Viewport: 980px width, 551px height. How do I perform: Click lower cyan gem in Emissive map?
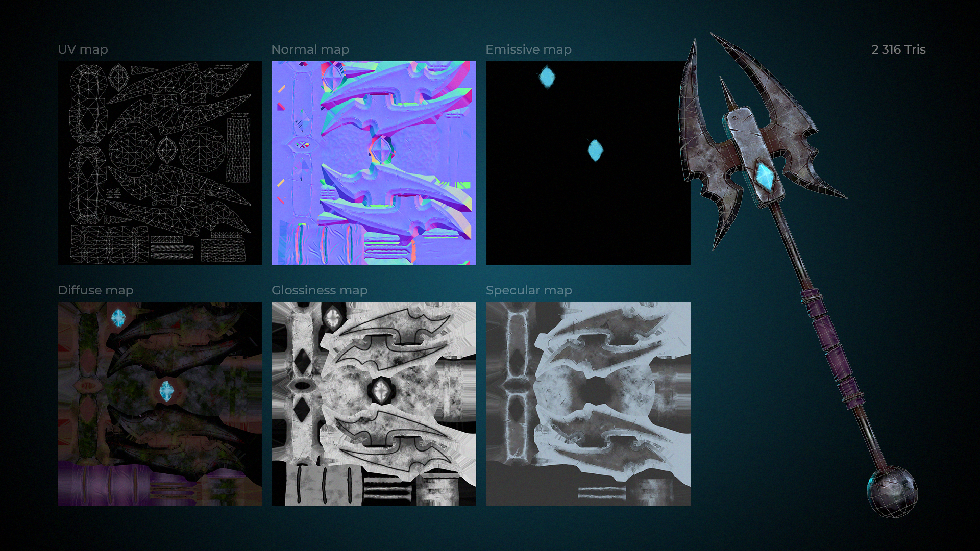[595, 150]
